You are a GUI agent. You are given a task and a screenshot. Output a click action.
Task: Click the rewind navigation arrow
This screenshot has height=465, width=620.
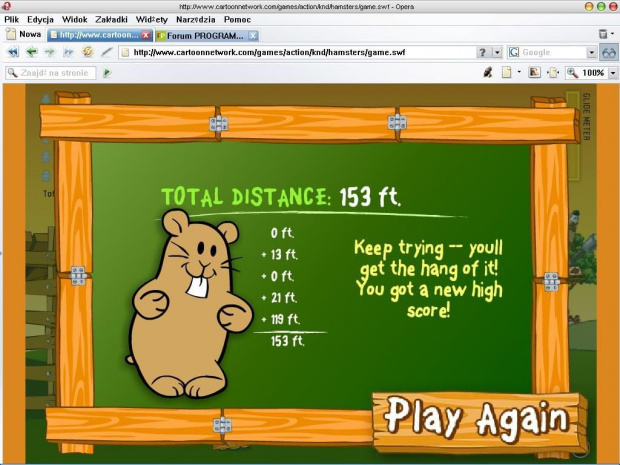pyautogui.click(x=13, y=53)
